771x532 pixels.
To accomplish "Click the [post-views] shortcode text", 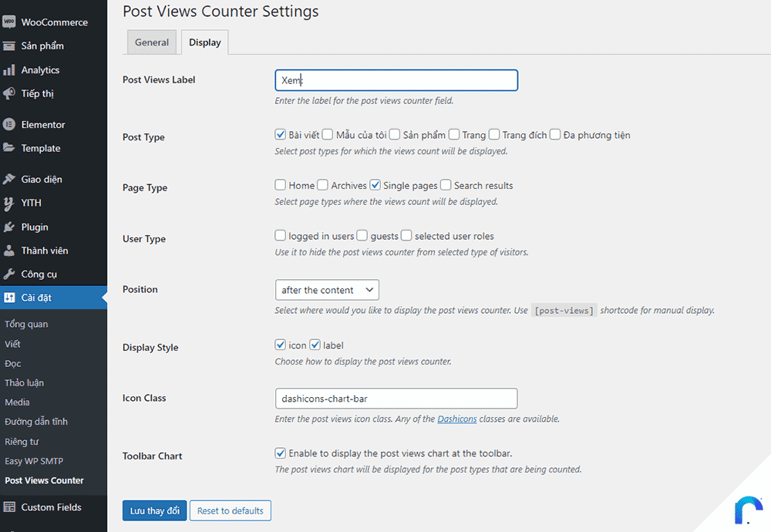I will pyautogui.click(x=564, y=310).
